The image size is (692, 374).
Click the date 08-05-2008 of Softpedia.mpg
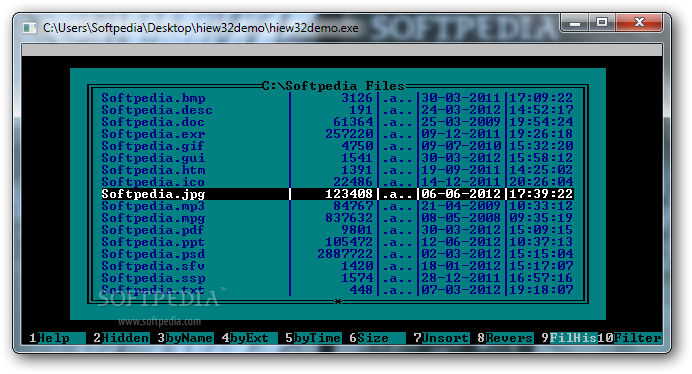(461, 218)
